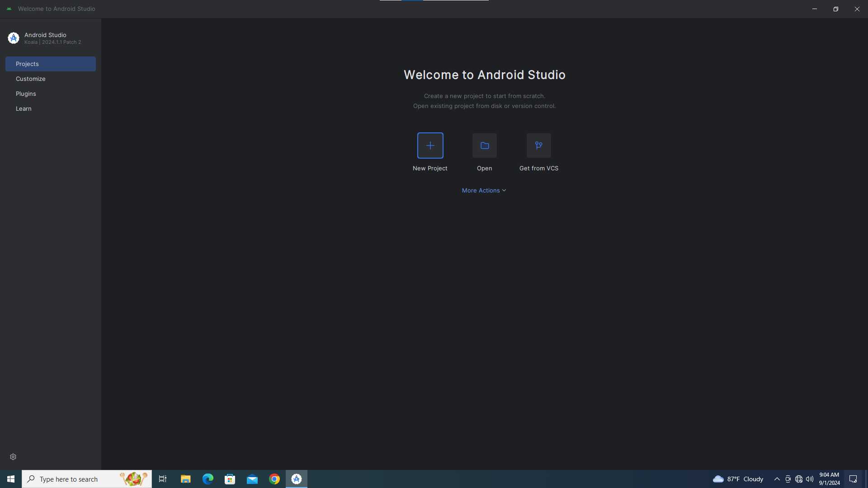Image resolution: width=868 pixels, height=488 pixels.
Task: Open the settings gear in the sidebar
Action: pos(13,457)
